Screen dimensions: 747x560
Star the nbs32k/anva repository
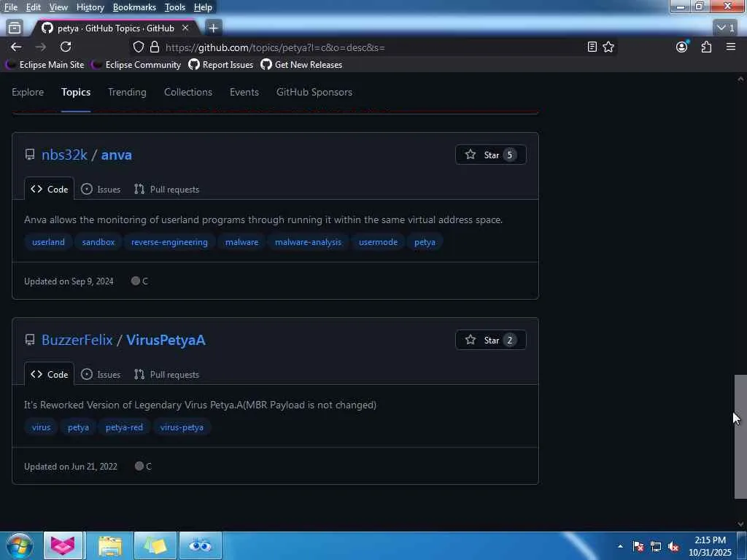coord(491,155)
